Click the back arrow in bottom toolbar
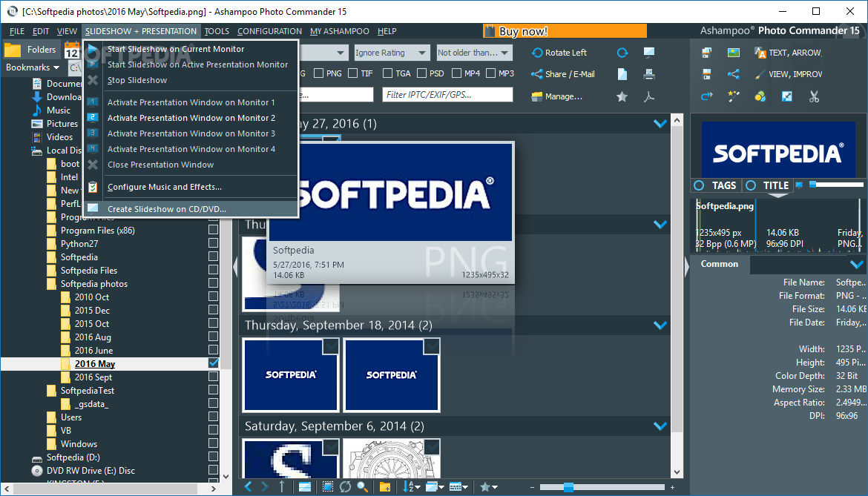 click(x=248, y=486)
